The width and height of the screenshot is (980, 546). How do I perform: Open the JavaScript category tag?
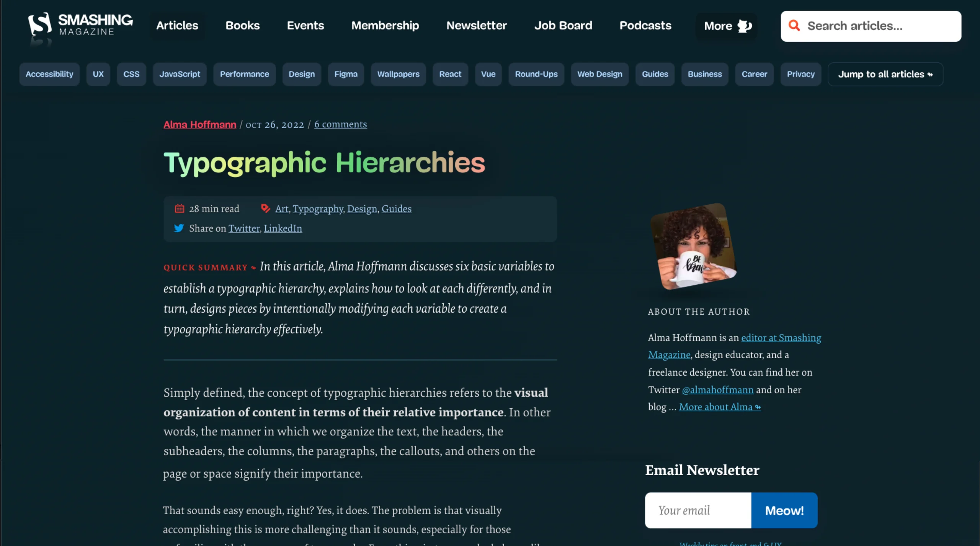(x=180, y=74)
